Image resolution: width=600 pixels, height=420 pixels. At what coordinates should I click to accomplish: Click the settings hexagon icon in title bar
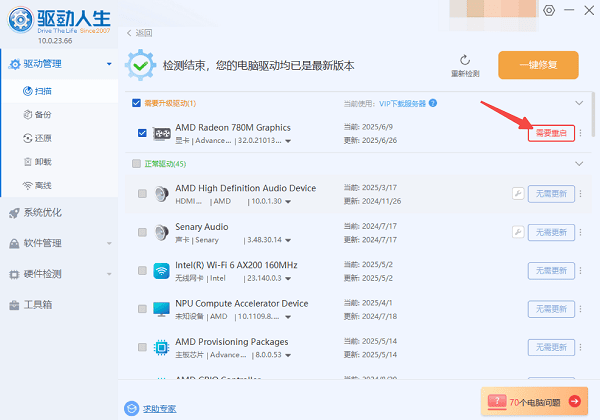[549, 10]
